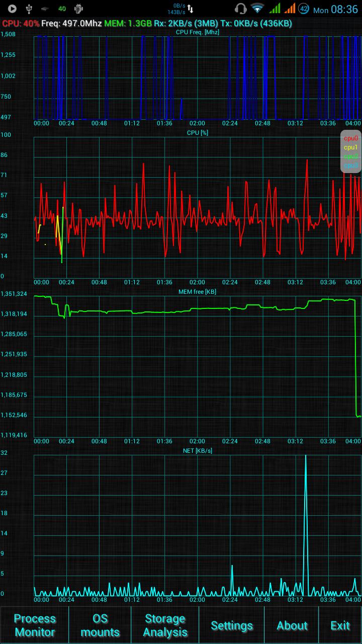Show the About information
The height and width of the screenshot is (644, 362).
292,625
